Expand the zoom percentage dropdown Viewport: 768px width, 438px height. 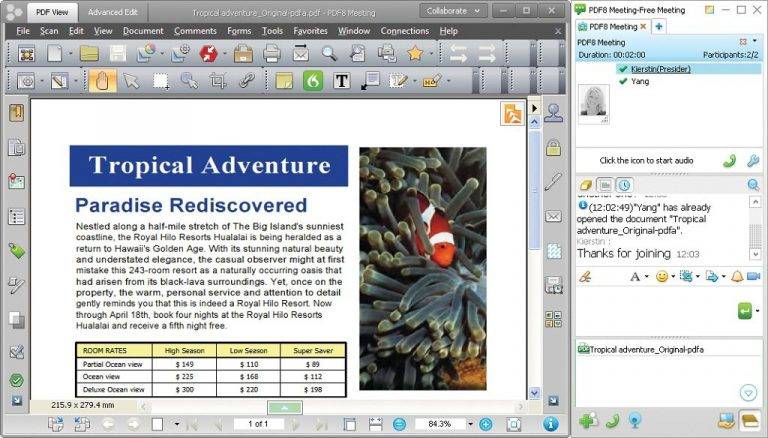coord(471,424)
